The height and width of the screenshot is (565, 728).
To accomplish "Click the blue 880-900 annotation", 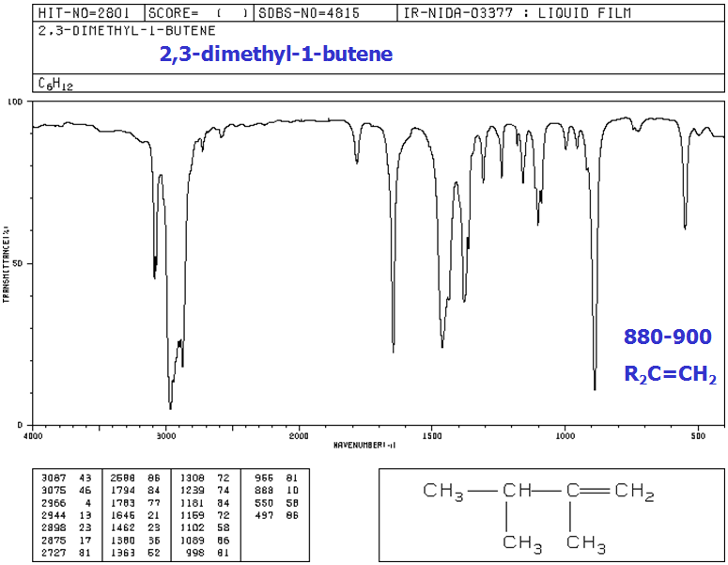I will (x=668, y=337).
